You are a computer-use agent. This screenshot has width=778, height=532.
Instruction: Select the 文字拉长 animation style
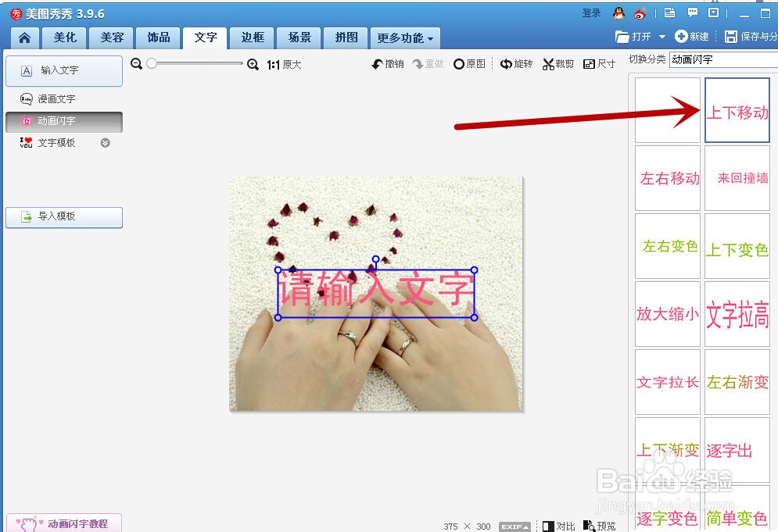coord(668,382)
